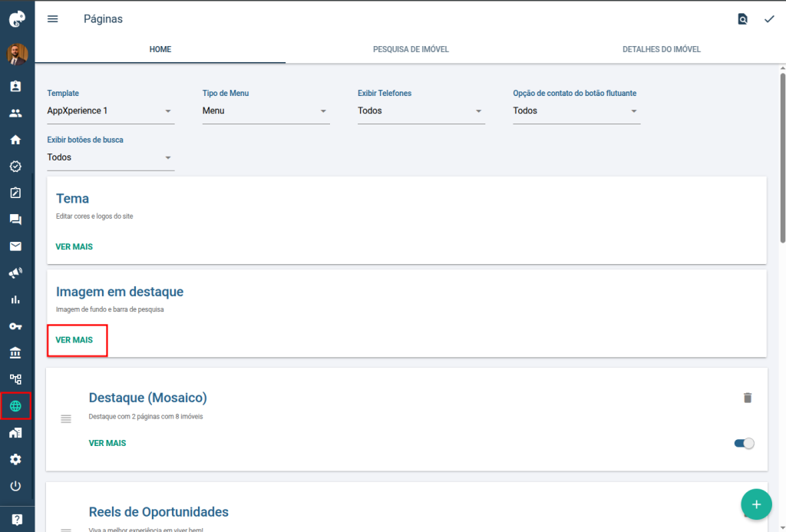
Task: Open the key sidebar icon
Action: click(x=15, y=326)
